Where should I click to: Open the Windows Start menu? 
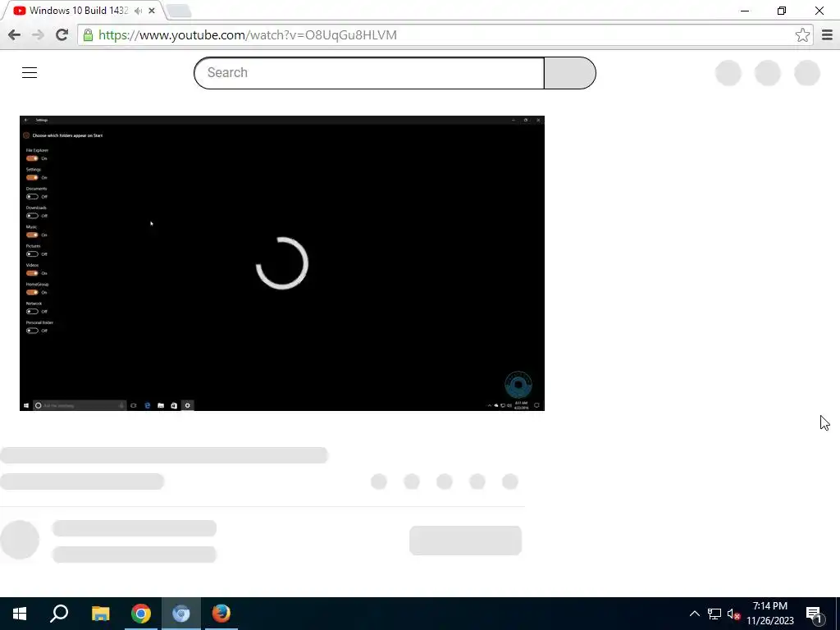click(20, 614)
